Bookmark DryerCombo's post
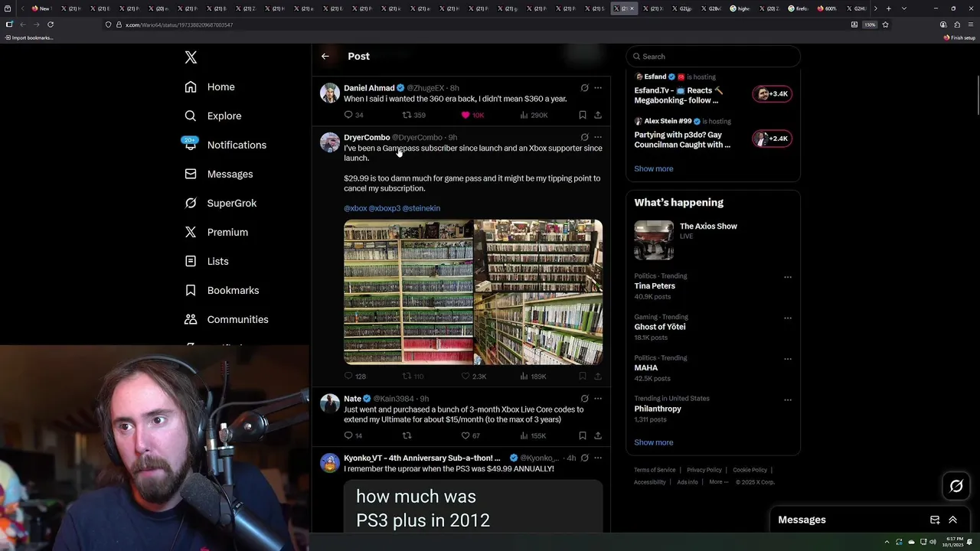Screen dimensions: 980x551 583,377
